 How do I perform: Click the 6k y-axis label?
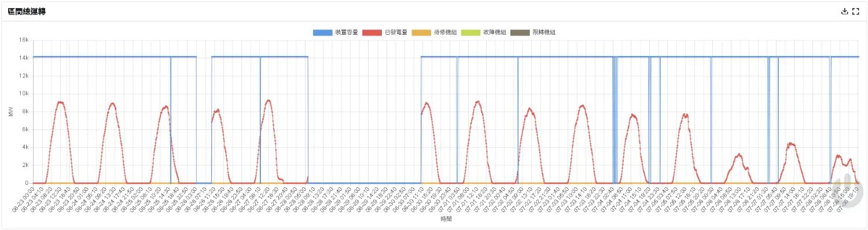(x=25, y=130)
